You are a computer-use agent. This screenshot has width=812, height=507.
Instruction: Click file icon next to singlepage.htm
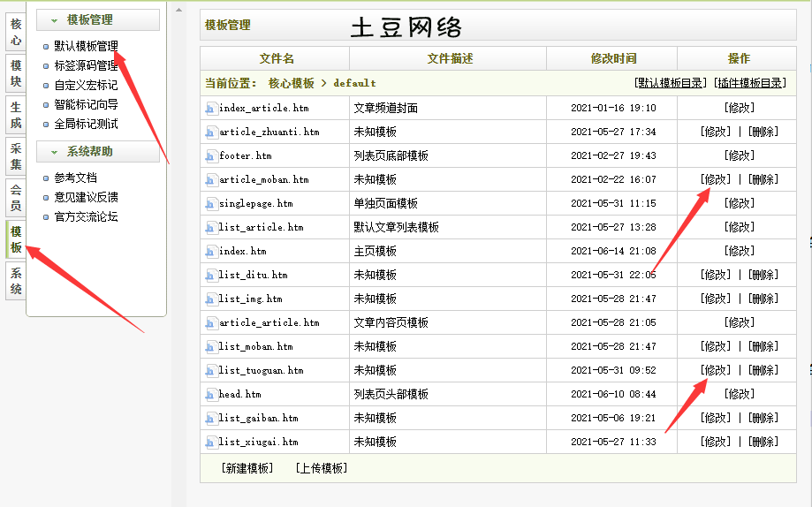coord(210,204)
